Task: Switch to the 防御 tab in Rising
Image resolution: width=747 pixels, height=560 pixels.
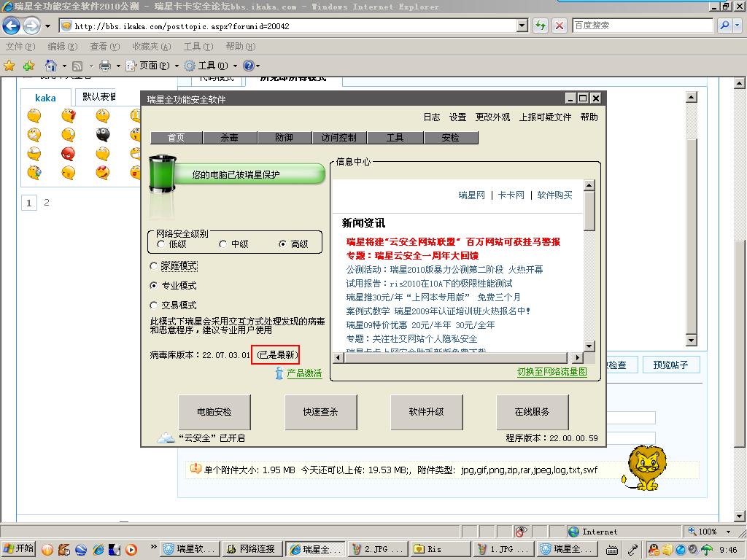Action: coord(285,138)
